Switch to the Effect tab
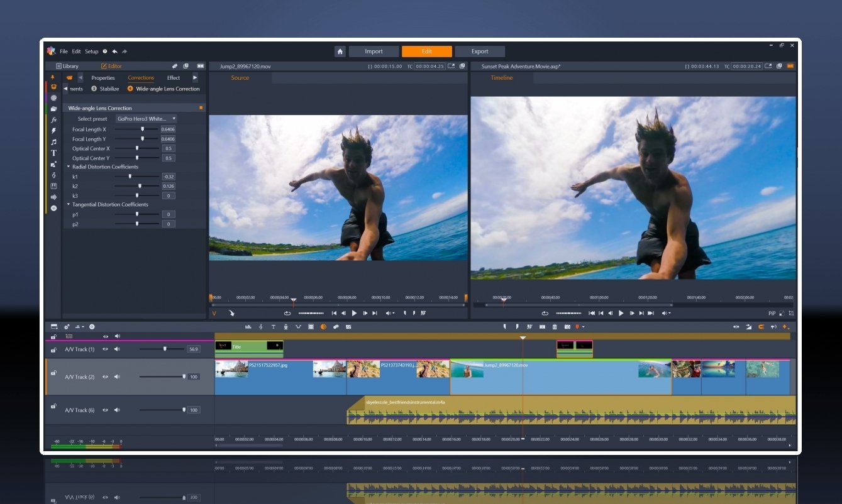The width and height of the screenshot is (842, 504). coord(174,78)
